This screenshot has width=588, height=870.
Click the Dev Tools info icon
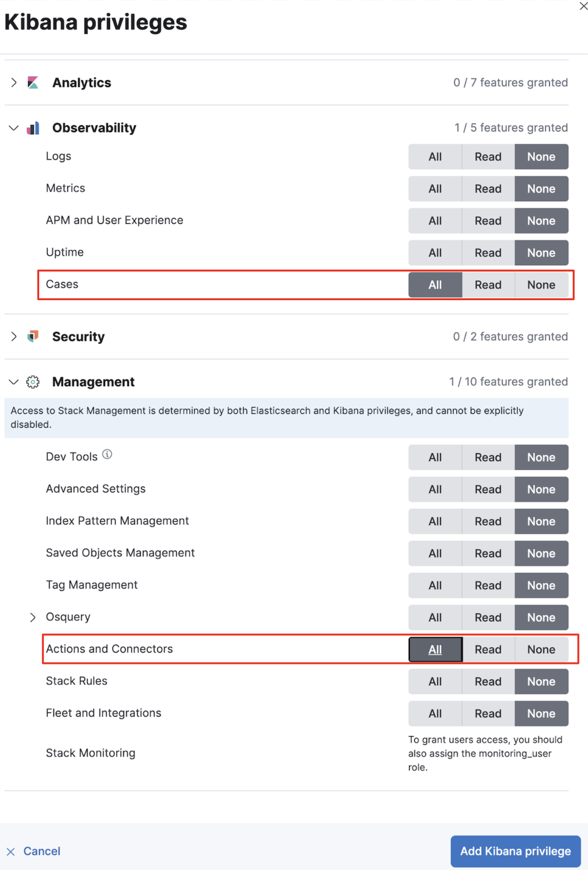tap(108, 455)
